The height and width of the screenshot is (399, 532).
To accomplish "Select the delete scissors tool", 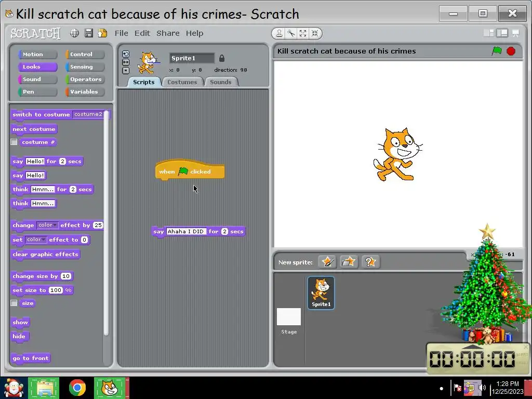I will 291,33.
